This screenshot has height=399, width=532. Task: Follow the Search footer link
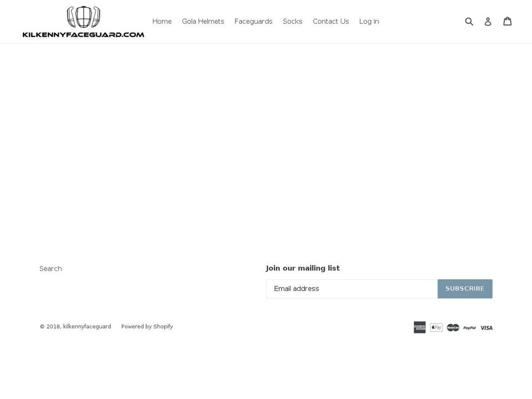coord(50,269)
